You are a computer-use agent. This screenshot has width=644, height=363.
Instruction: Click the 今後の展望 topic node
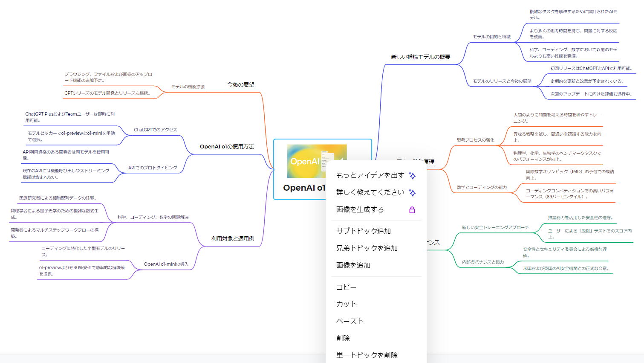coord(240,84)
